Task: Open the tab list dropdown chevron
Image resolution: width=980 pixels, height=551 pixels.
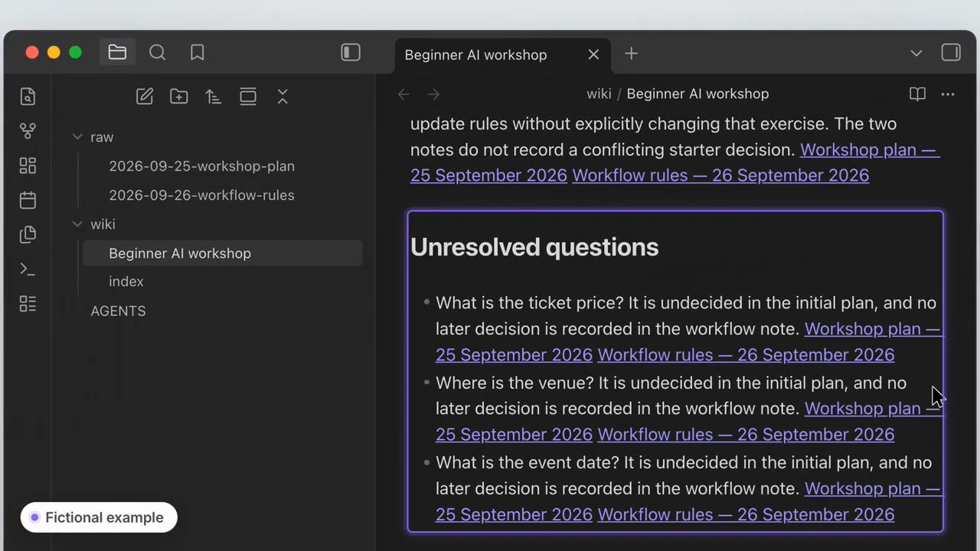Action: [x=916, y=54]
